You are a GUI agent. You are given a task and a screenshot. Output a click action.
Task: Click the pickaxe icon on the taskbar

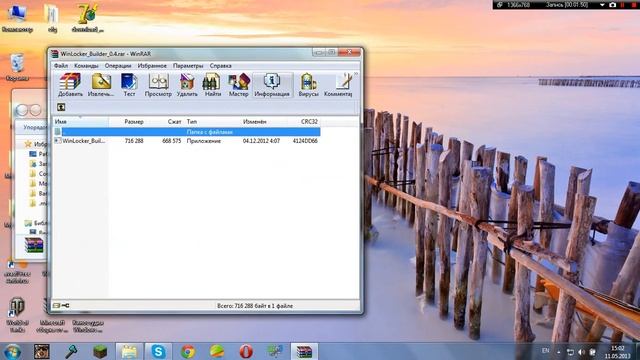pos(71,351)
